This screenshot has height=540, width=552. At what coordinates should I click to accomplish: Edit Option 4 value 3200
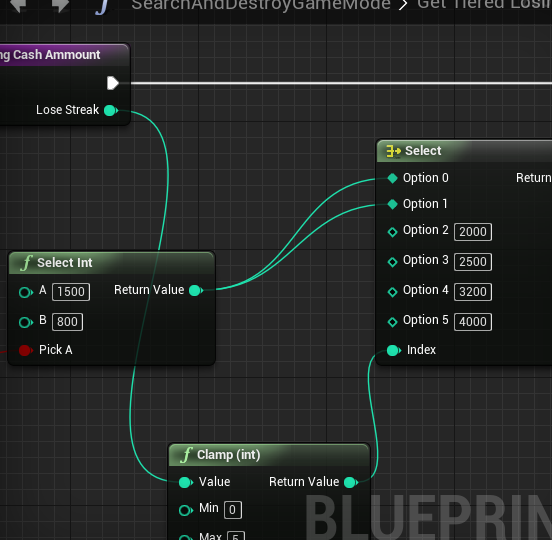[473, 291]
